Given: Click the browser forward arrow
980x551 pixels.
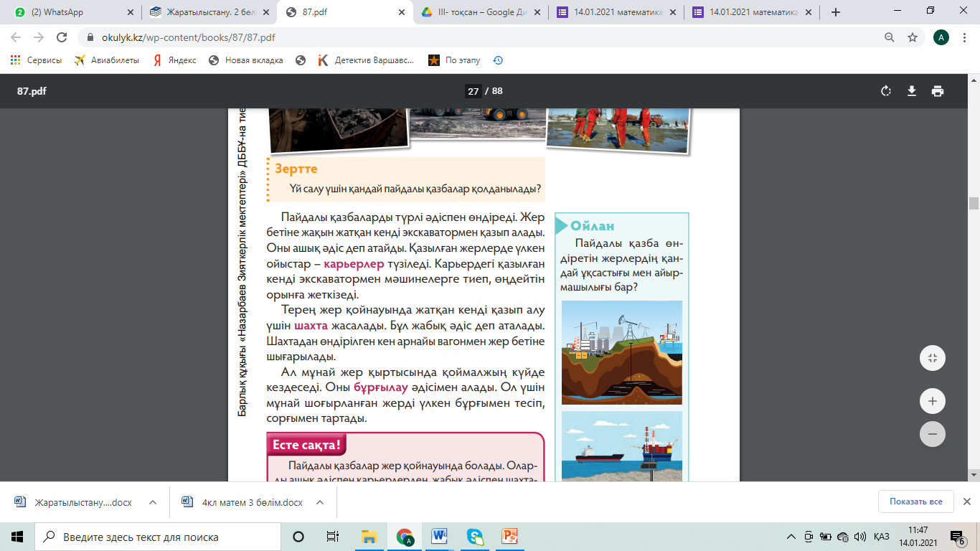Looking at the screenshot, I should [39, 37].
